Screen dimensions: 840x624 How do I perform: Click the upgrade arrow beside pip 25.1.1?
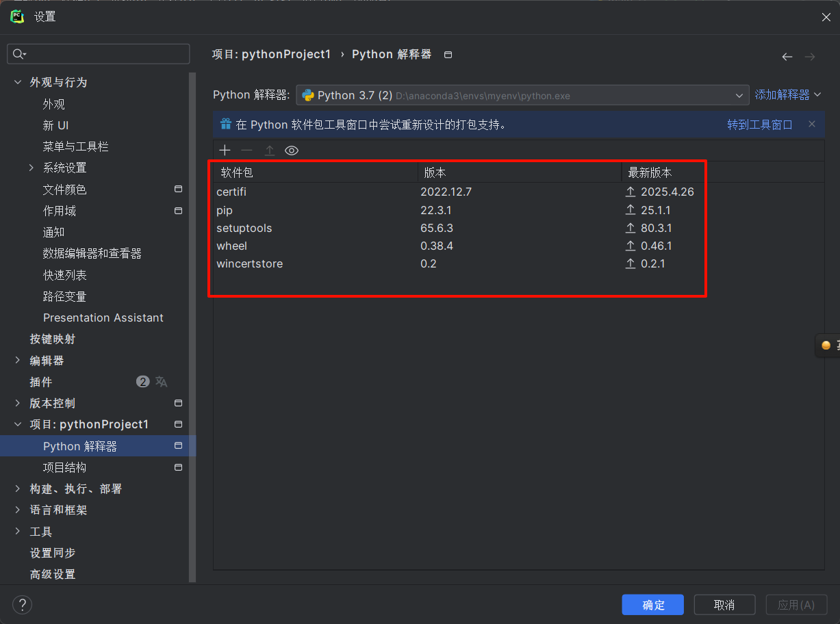click(x=631, y=210)
